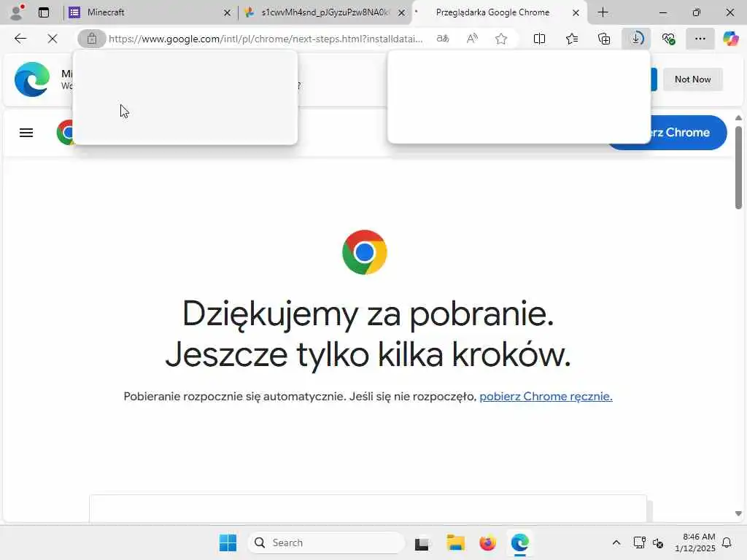Open the notifications bell icon
747x560 pixels.
[x=727, y=542]
